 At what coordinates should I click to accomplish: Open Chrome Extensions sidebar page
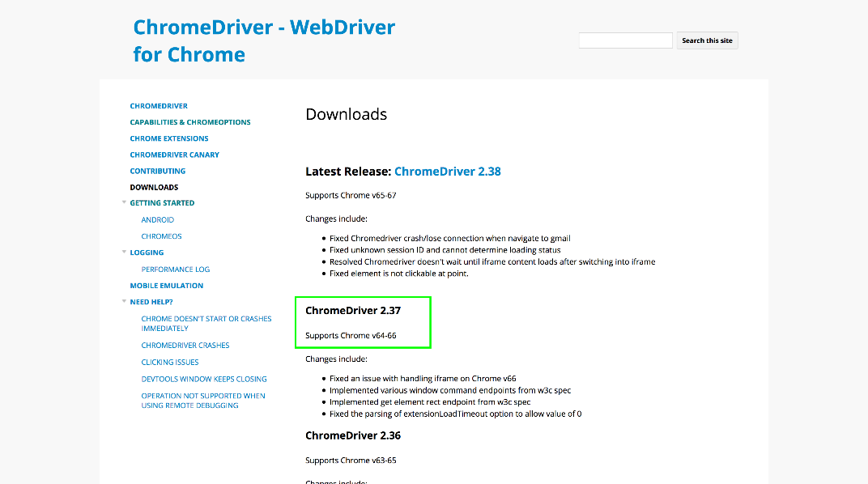click(169, 138)
